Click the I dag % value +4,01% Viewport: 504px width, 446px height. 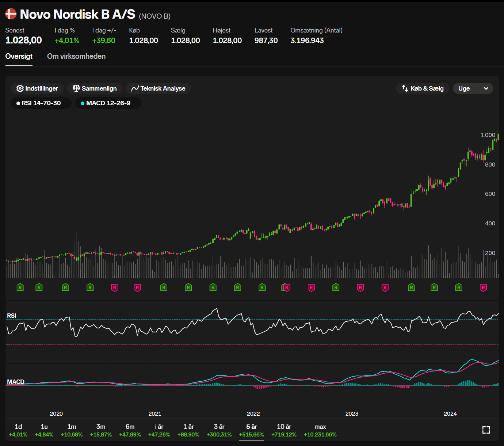coord(67,41)
